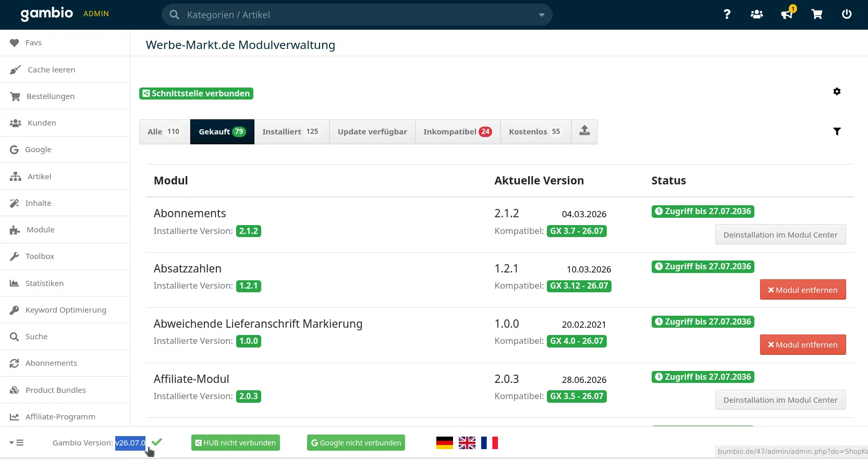Click the Affiliate-Modul module name
This screenshot has width=868, height=459.
click(x=191, y=379)
